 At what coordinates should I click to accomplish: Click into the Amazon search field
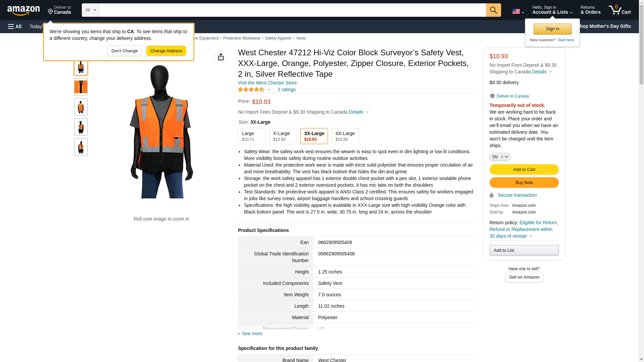292,10
